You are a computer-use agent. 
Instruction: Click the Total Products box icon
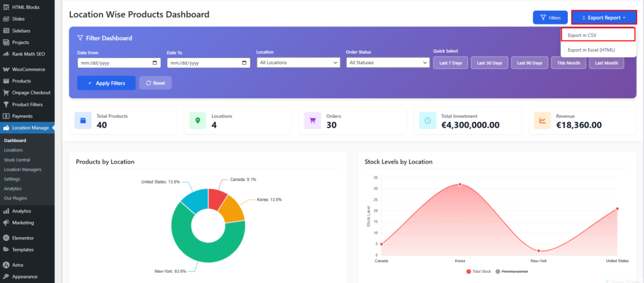[x=83, y=120]
